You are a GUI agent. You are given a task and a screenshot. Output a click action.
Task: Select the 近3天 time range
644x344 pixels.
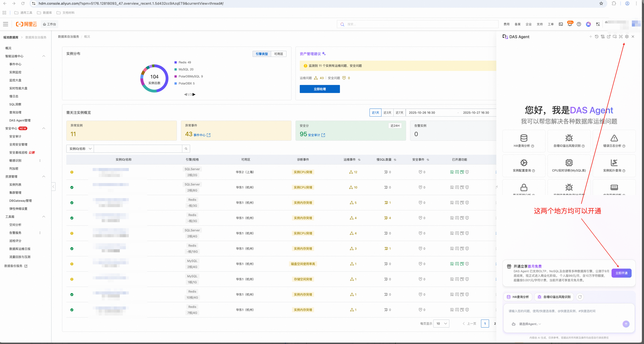pos(387,113)
